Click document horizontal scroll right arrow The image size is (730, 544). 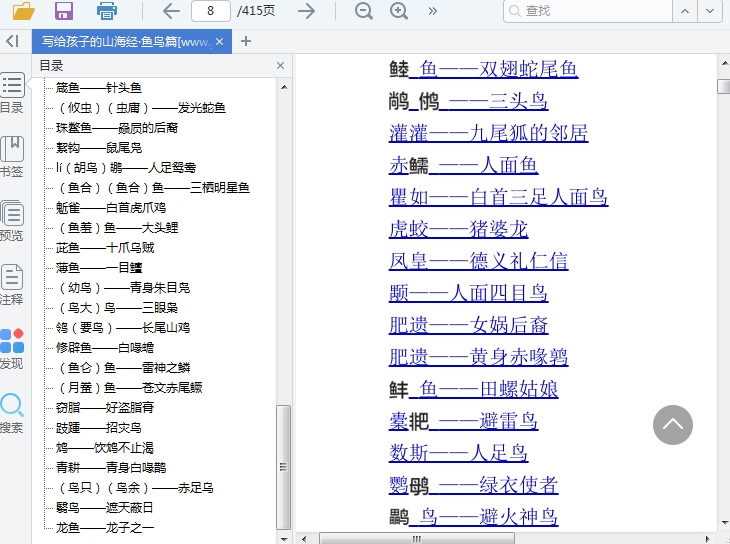pos(709,539)
